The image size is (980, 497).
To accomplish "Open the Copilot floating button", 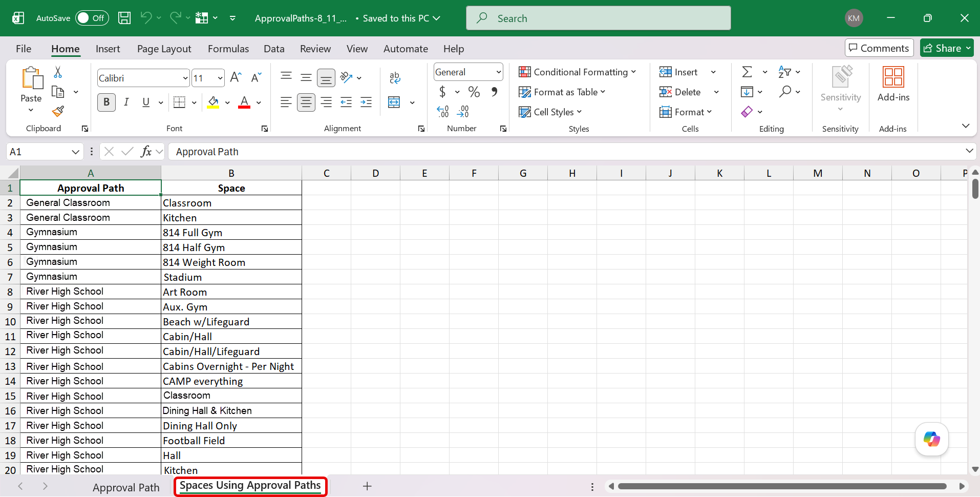I will 931,439.
